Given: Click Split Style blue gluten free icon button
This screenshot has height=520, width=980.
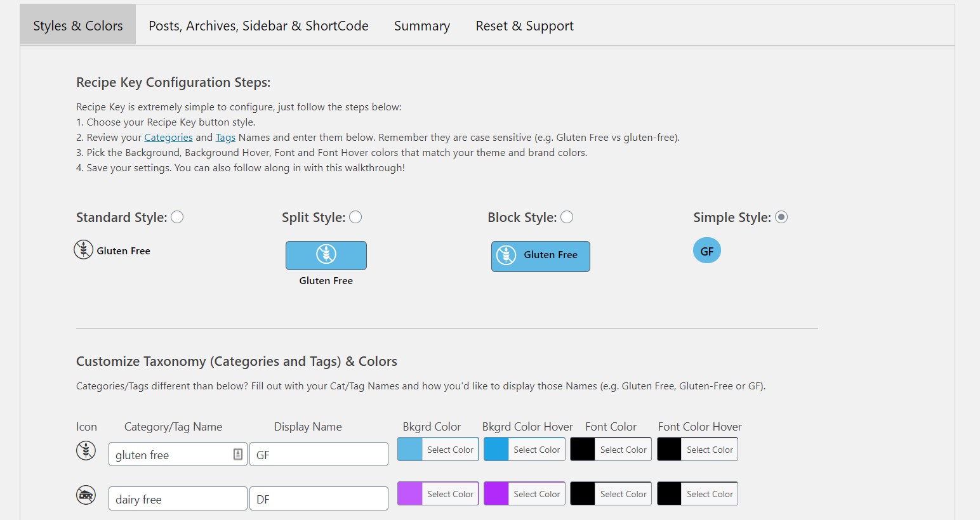Looking at the screenshot, I should pyautogui.click(x=326, y=256).
